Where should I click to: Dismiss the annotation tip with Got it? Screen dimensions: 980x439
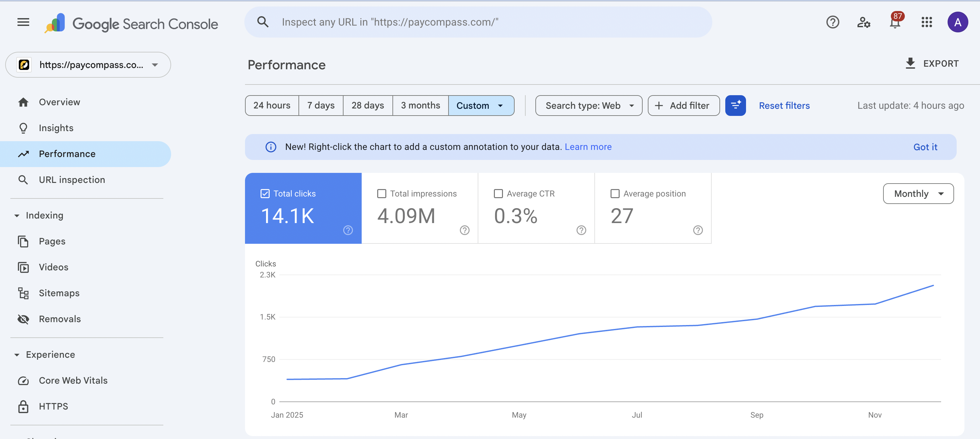925,147
